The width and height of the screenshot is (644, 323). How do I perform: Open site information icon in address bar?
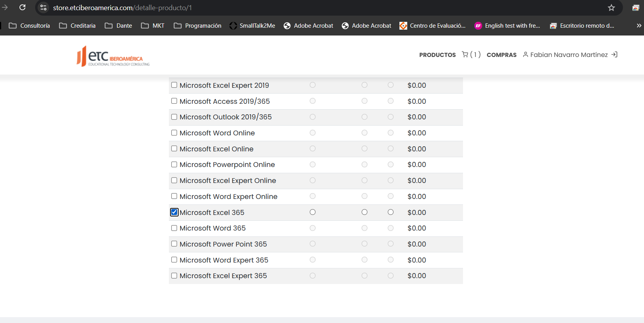tap(43, 7)
